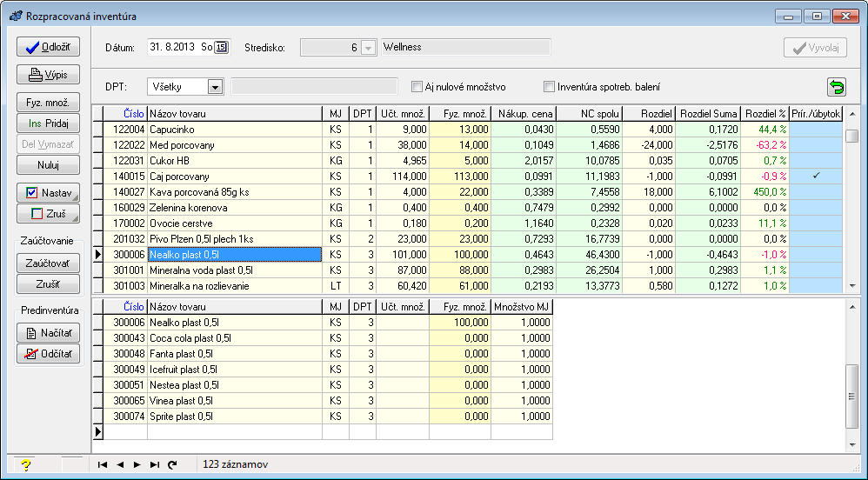Click upper table scrollbar down arrow
868x480 pixels.
tap(852, 286)
